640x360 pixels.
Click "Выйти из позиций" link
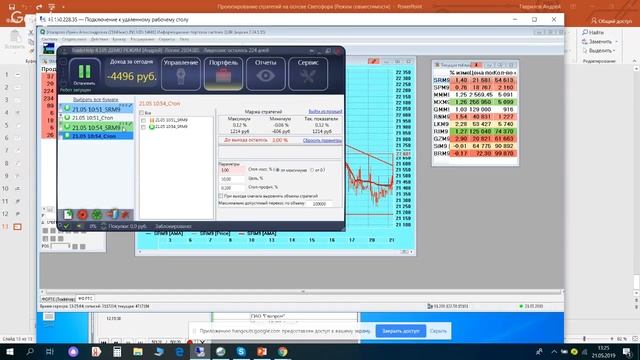click(325, 111)
